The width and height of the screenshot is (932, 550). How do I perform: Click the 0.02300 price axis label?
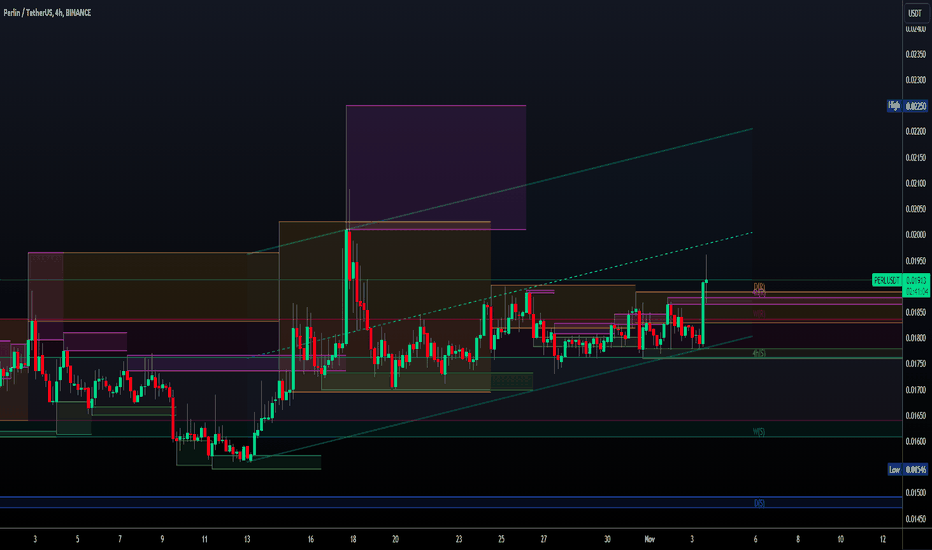(x=915, y=80)
